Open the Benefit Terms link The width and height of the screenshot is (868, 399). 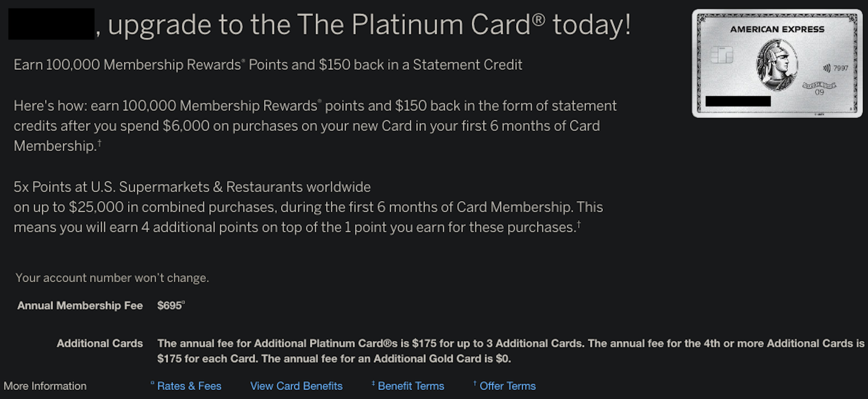[x=411, y=386]
